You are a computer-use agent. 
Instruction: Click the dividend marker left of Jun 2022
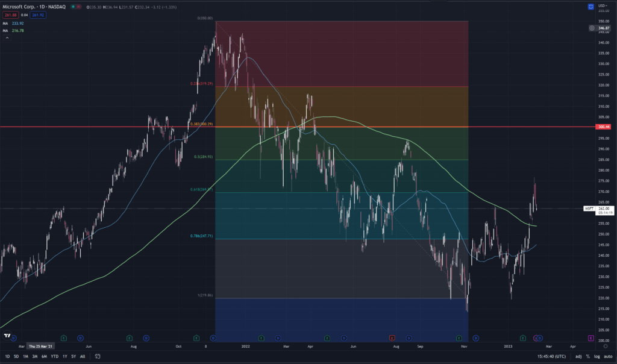tap(344, 338)
